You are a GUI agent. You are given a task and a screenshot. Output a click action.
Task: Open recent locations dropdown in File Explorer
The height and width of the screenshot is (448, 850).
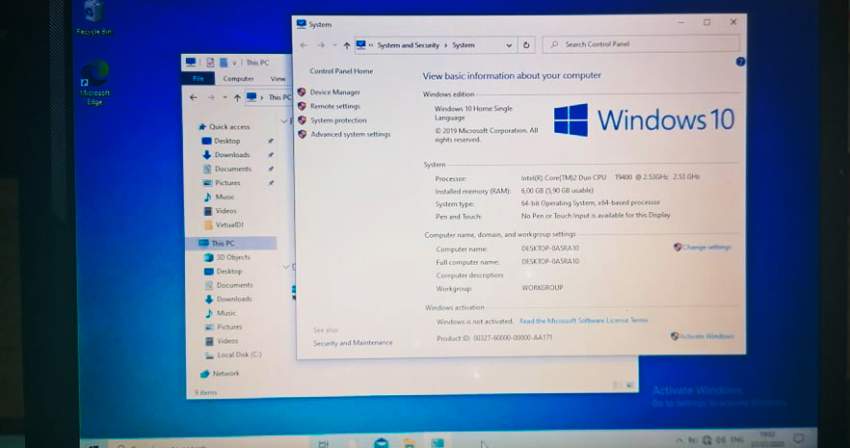[224, 98]
